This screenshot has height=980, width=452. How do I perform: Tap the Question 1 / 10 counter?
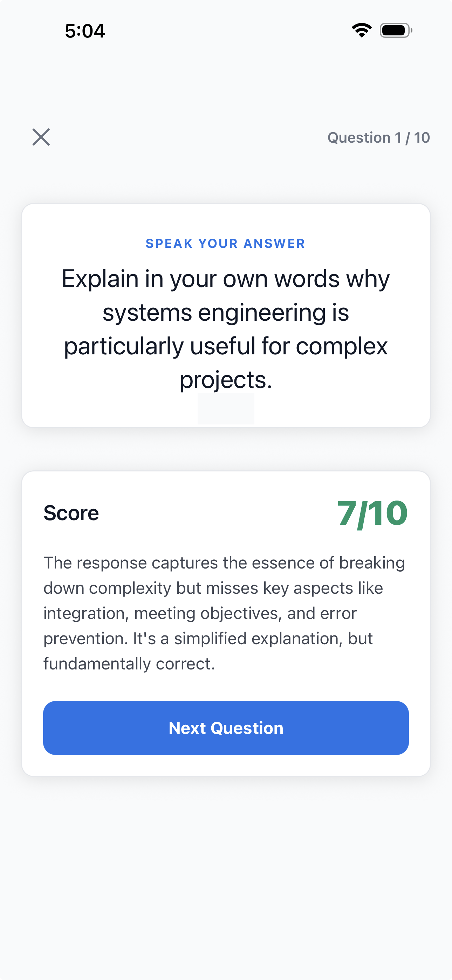378,138
